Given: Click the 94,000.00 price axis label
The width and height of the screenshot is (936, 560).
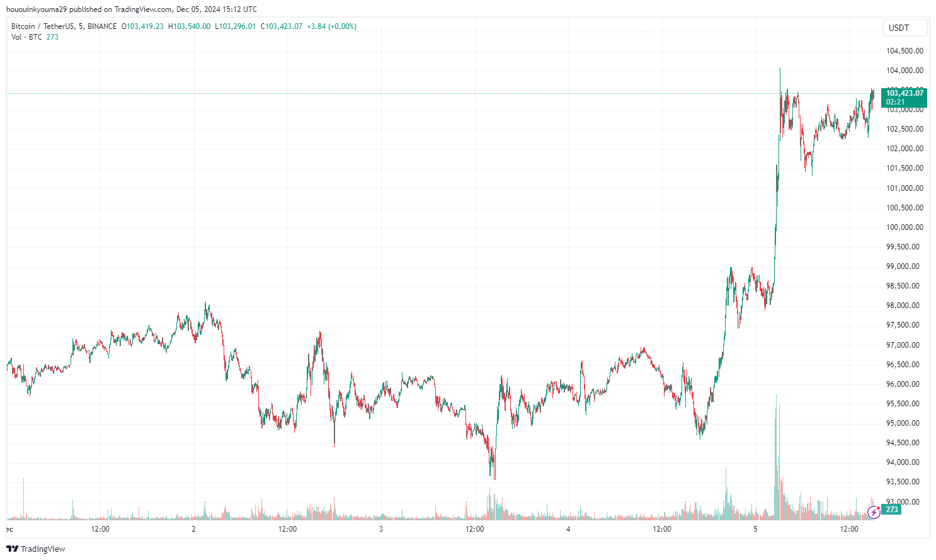Looking at the screenshot, I should click(903, 462).
